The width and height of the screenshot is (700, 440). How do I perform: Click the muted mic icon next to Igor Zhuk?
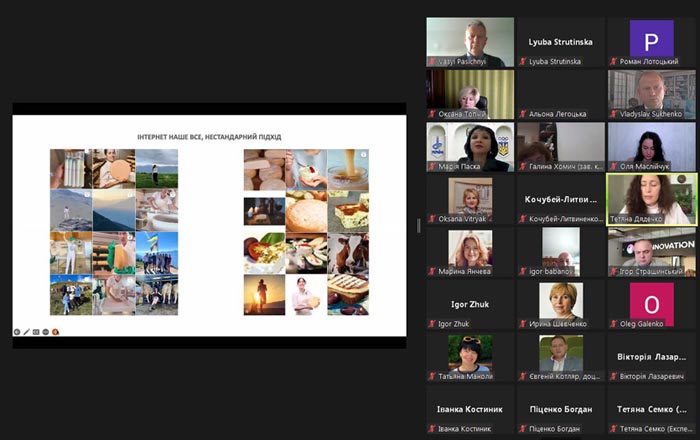[432, 324]
